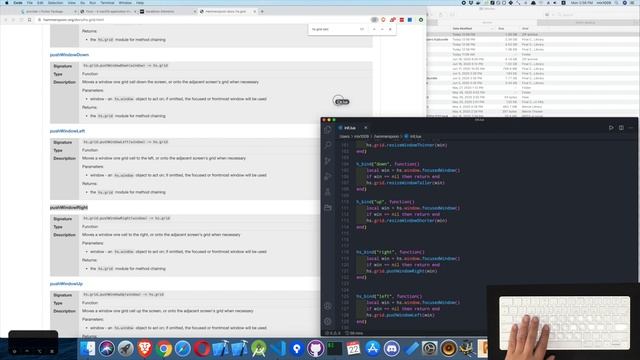
Task: Close the init.lua editor tab
Action: 366,128
